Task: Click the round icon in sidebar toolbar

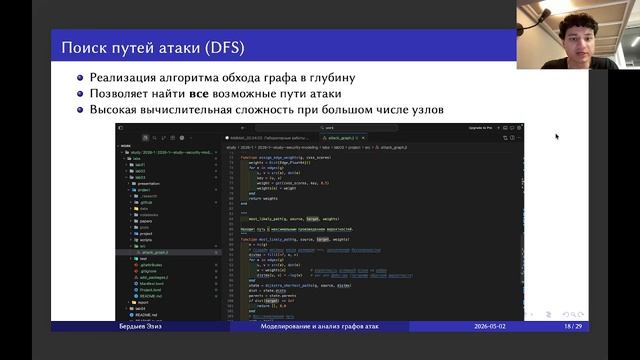Action: click(x=182, y=138)
